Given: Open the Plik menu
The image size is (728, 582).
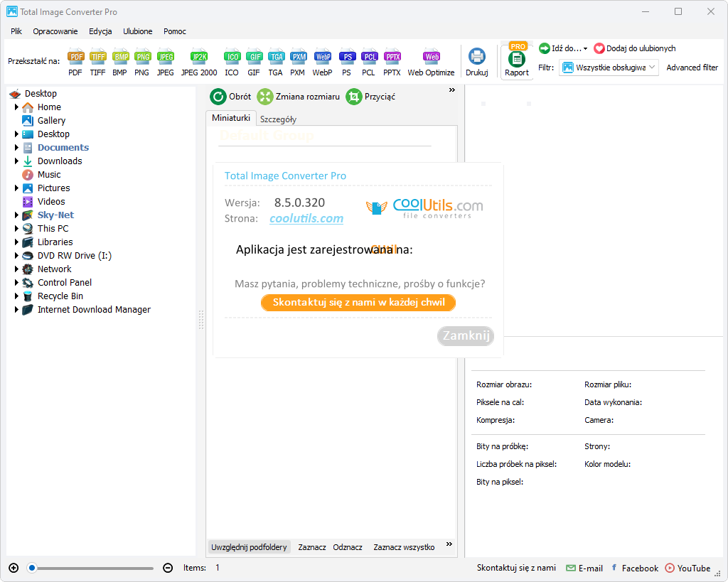Looking at the screenshot, I should (16, 31).
